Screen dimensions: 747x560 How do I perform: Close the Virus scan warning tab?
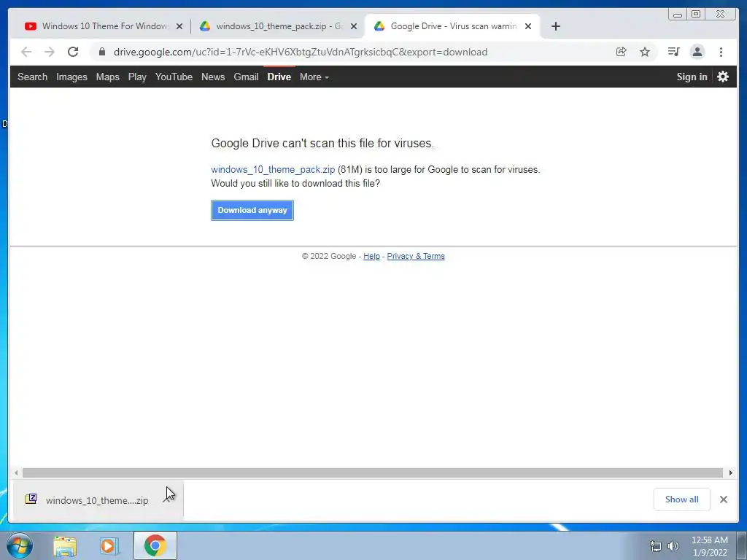pyautogui.click(x=528, y=26)
